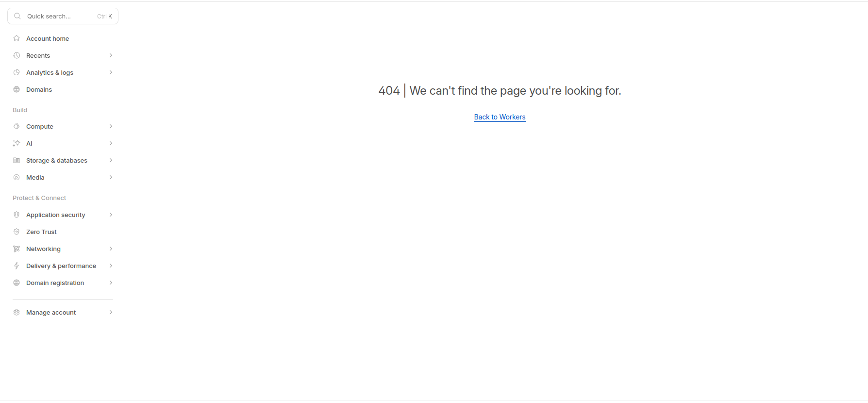Screen dimensions: 868x403
Task: Expand the Application security chevron
Action: [x=111, y=215]
